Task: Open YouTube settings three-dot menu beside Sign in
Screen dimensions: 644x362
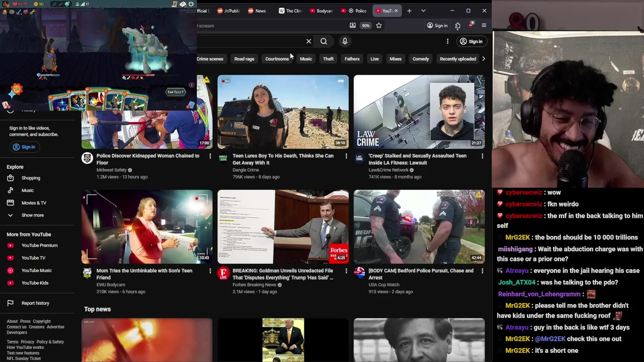Action: click(447, 41)
